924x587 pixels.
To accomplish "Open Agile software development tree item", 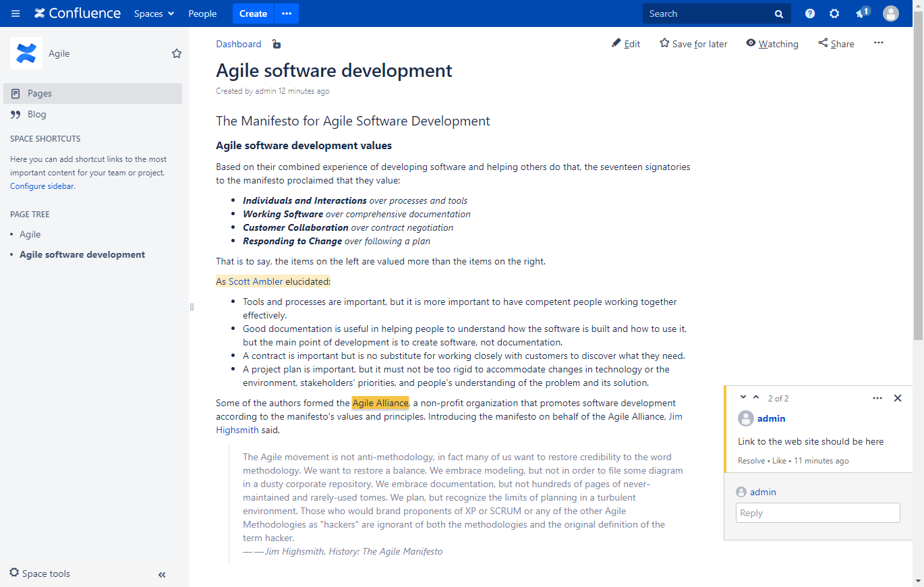I will [82, 254].
